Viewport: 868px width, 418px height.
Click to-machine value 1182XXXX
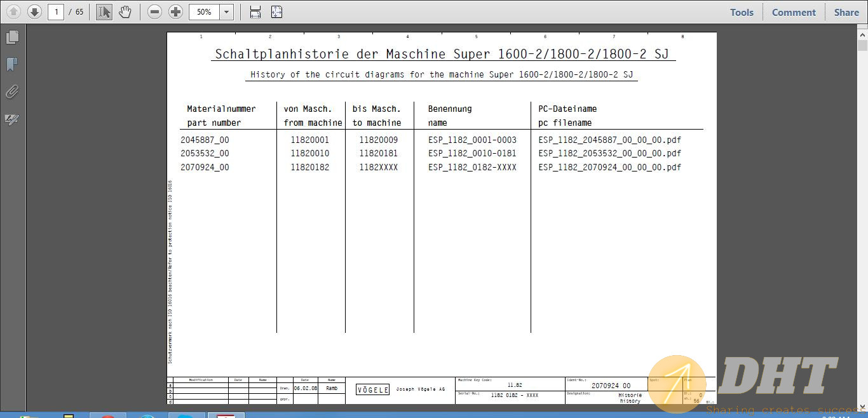click(x=379, y=167)
